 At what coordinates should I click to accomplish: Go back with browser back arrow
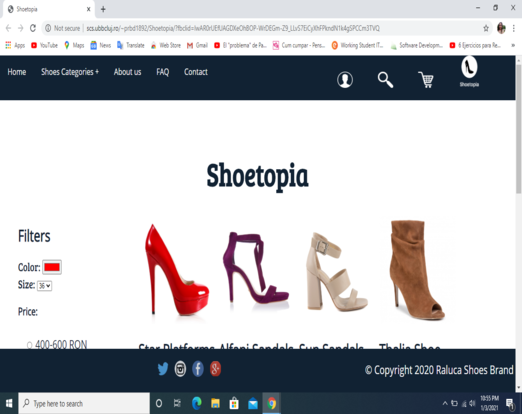click(8, 28)
